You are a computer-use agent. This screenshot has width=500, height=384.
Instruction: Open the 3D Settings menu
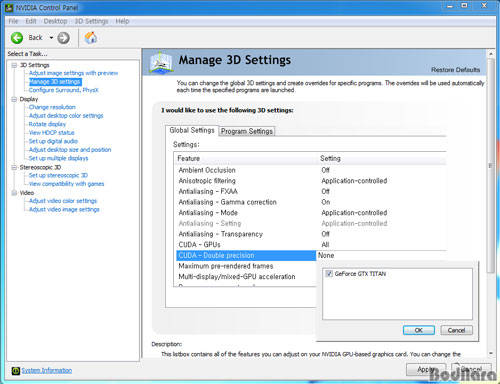point(91,21)
